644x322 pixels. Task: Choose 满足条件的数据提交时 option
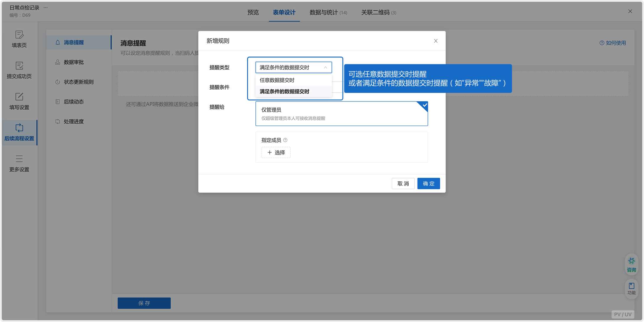coord(284,91)
